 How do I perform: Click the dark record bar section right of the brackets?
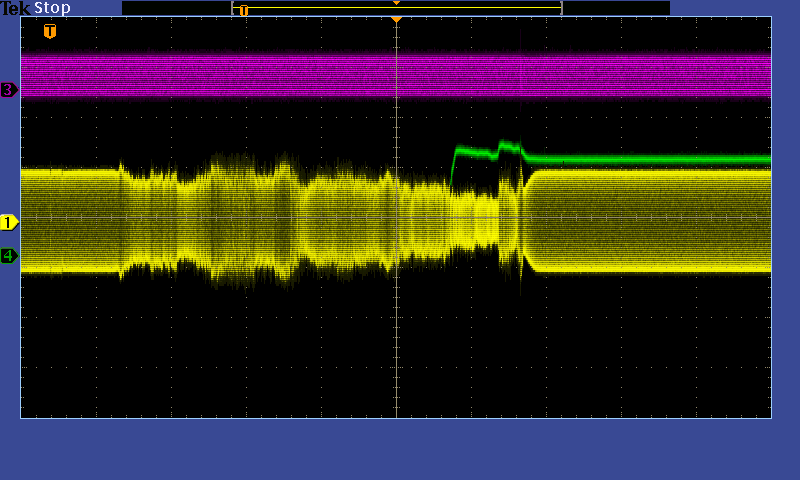[615, 8]
